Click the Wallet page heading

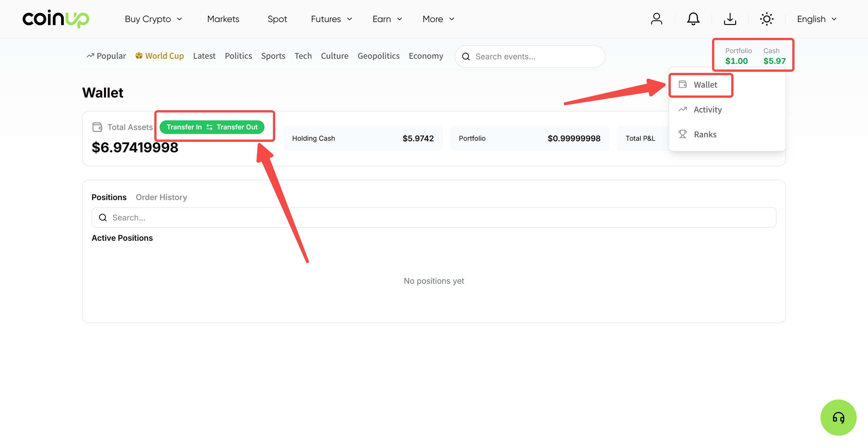point(103,93)
